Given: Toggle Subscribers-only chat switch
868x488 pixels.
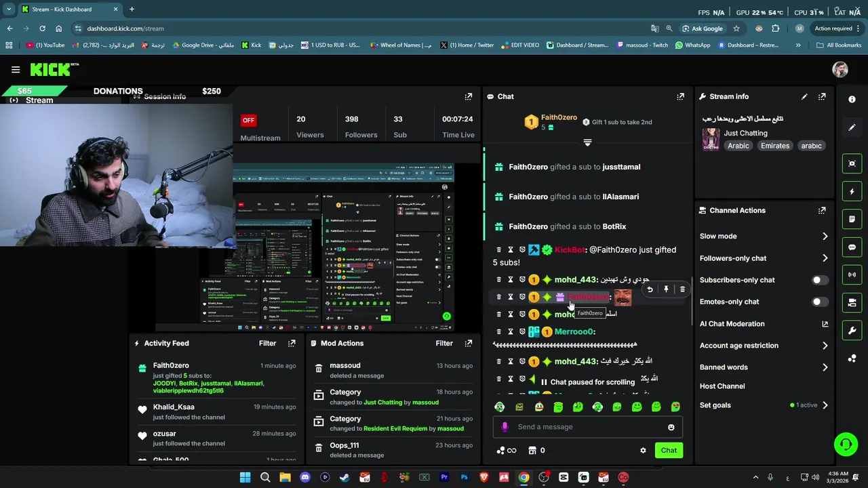Looking at the screenshot, I should pos(819,280).
